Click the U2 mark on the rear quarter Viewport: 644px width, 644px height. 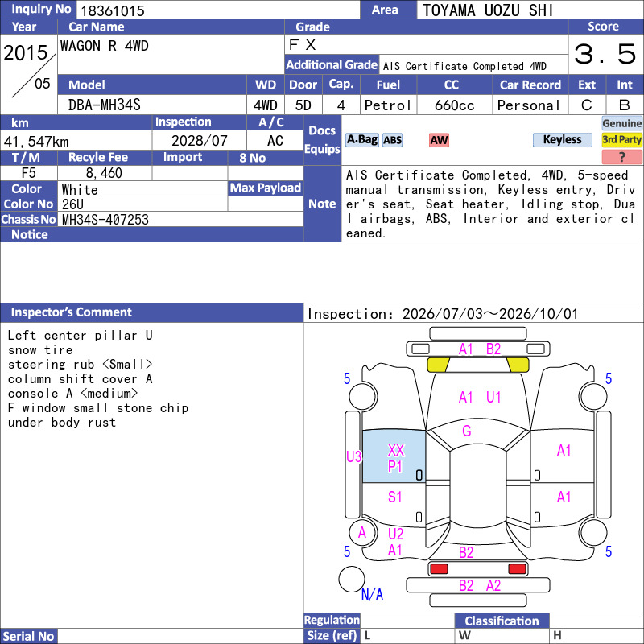tap(395, 534)
